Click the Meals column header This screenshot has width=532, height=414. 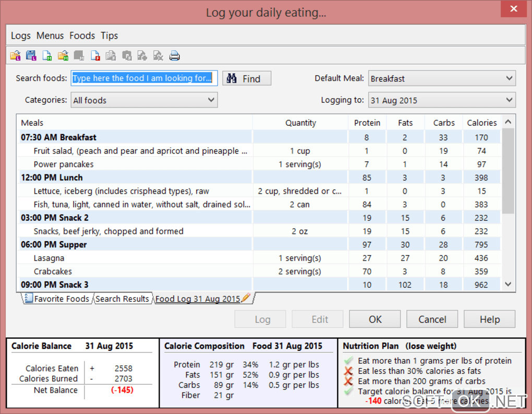[135, 123]
